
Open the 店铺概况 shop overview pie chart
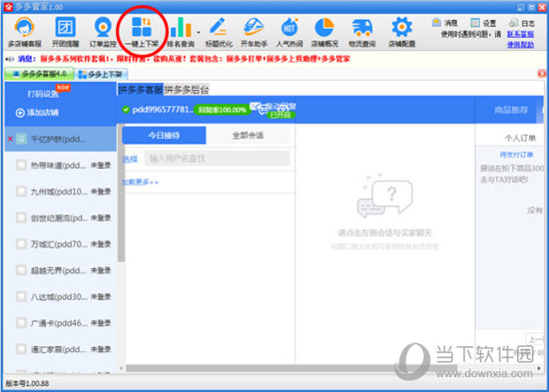pyautogui.click(x=324, y=32)
